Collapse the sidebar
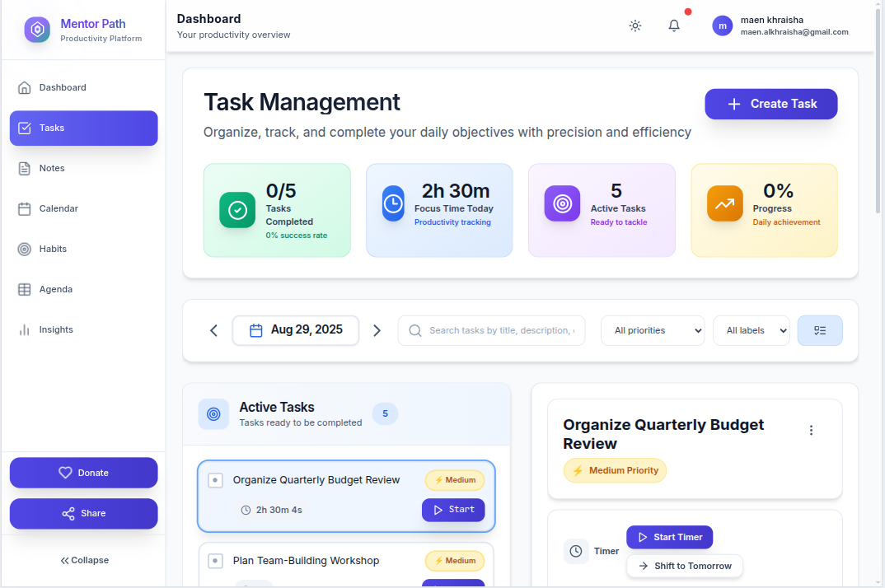Screen dimensions: 885x588 pyautogui.click(x=84, y=560)
